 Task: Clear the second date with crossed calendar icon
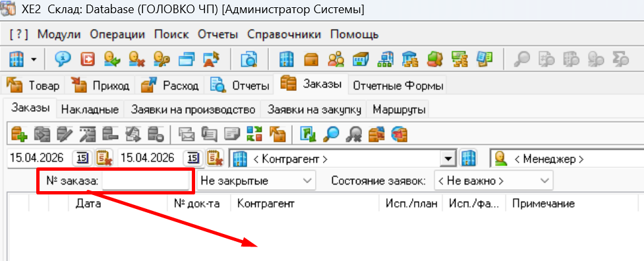215,158
